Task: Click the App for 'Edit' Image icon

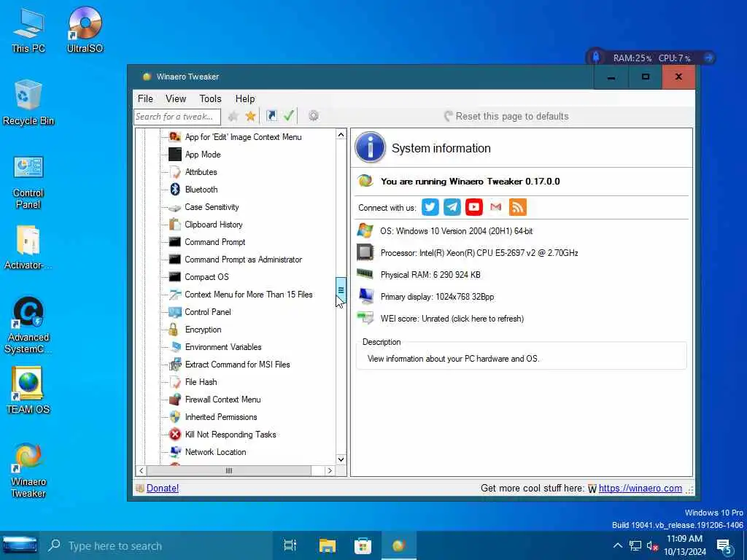Action: [x=175, y=137]
